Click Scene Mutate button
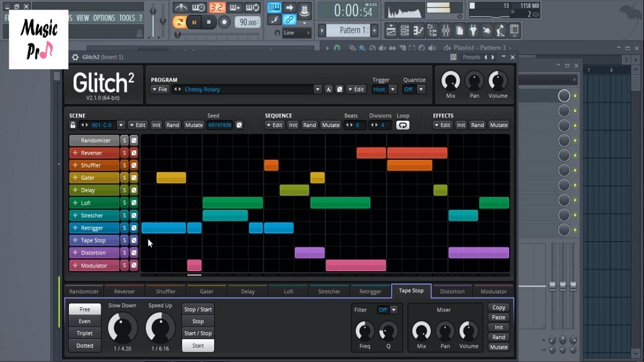The width and height of the screenshot is (644, 362). (194, 125)
